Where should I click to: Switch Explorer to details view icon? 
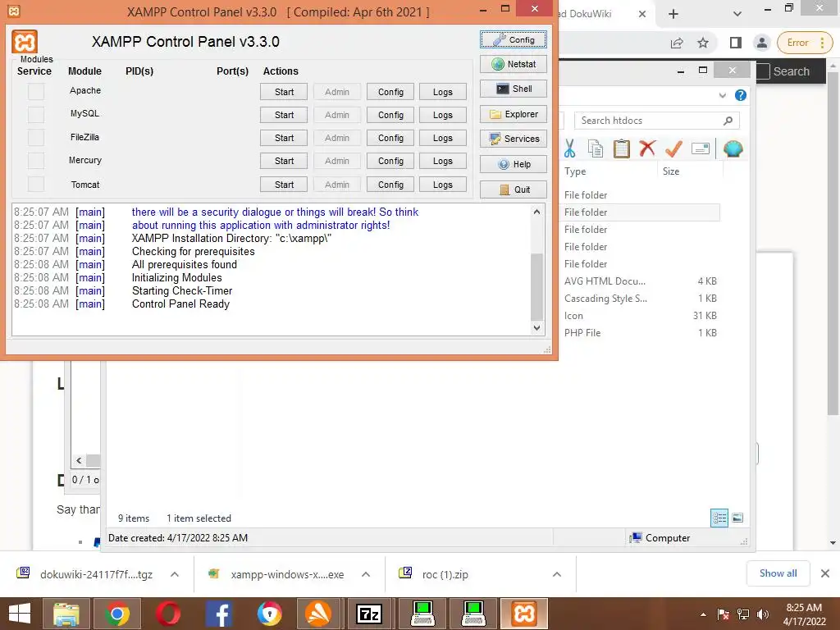click(719, 518)
